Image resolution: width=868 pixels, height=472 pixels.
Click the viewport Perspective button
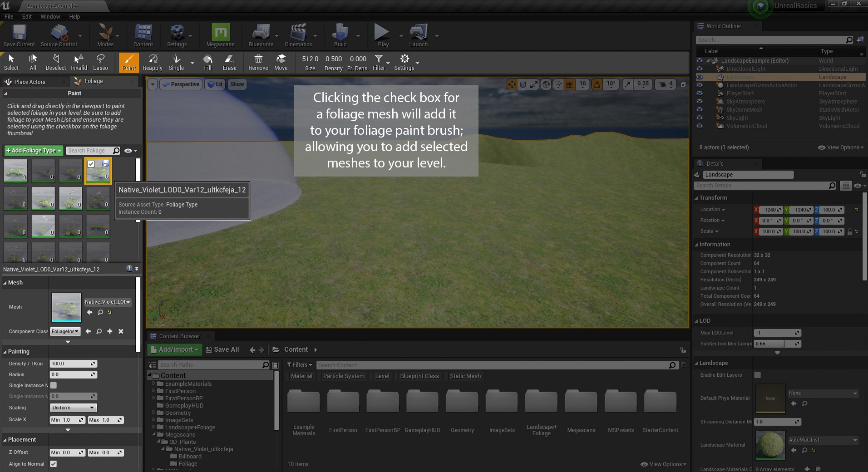point(181,84)
